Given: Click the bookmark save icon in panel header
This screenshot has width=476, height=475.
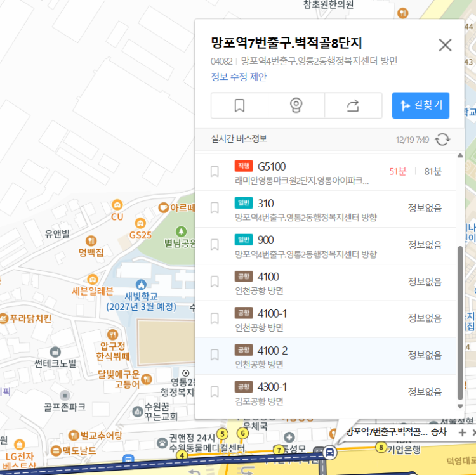Looking at the screenshot, I should point(239,105).
